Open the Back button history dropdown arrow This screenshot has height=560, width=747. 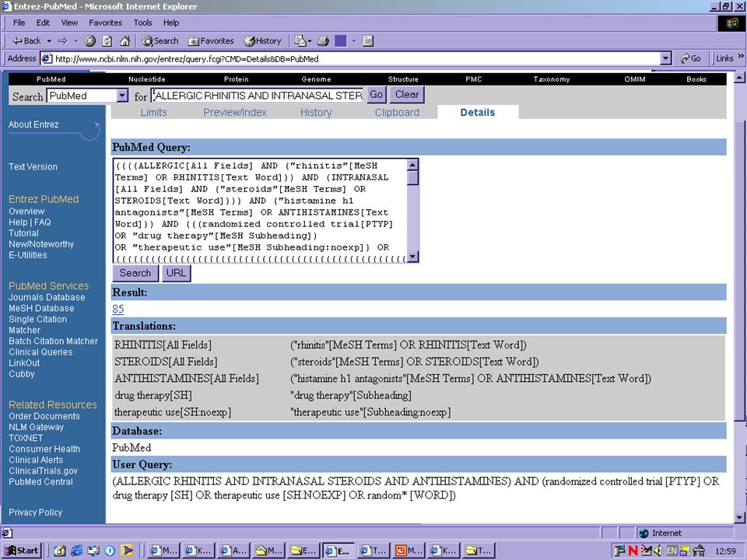(x=49, y=41)
